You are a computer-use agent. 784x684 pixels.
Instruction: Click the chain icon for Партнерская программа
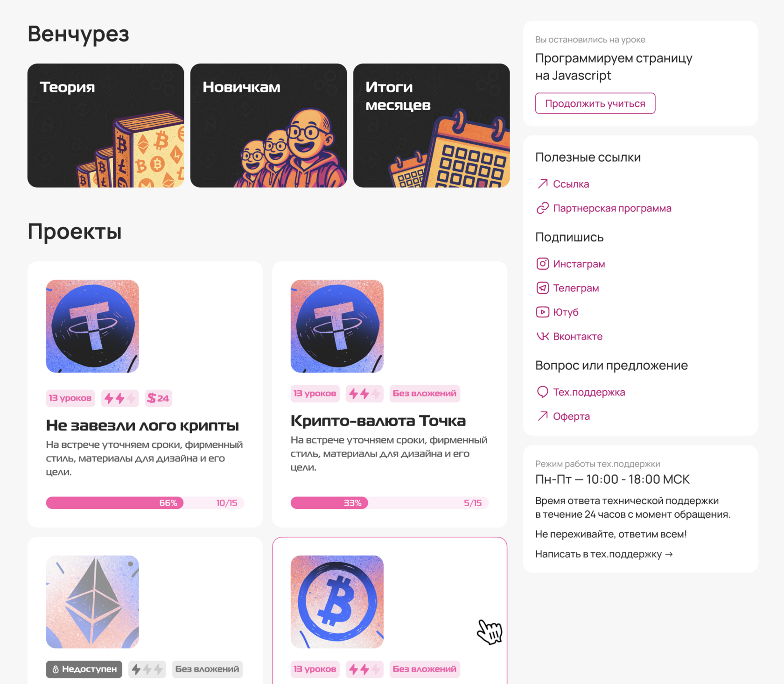click(x=542, y=208)
